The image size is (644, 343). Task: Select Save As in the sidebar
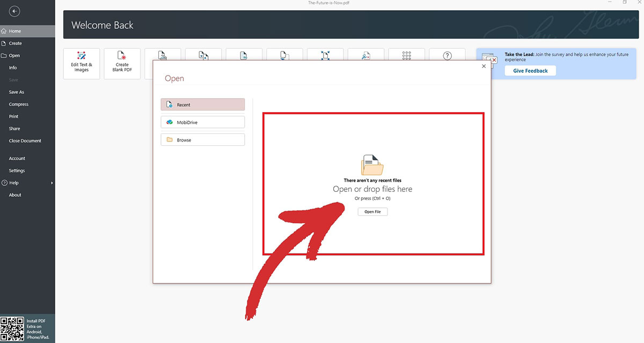[x=16, y=92]
